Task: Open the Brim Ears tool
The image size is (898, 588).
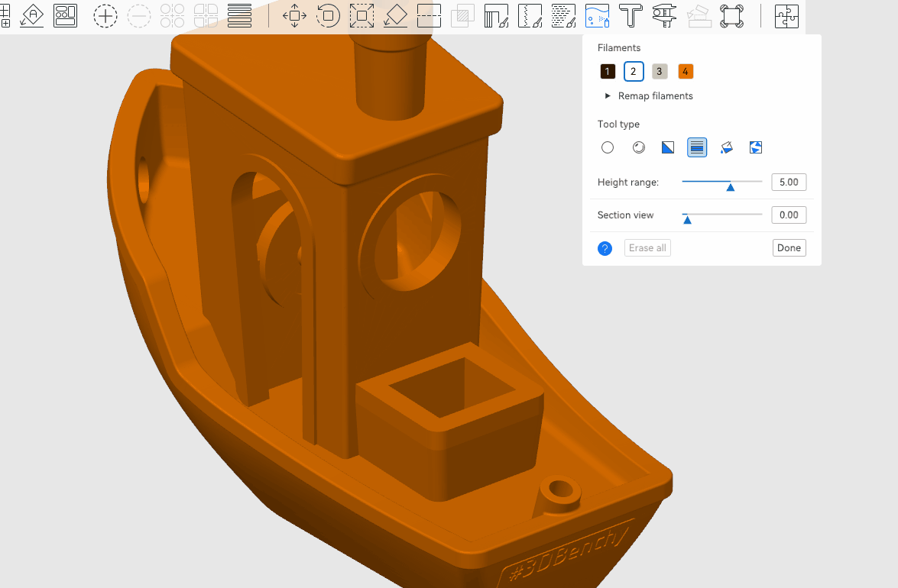Action: [732, 15]
